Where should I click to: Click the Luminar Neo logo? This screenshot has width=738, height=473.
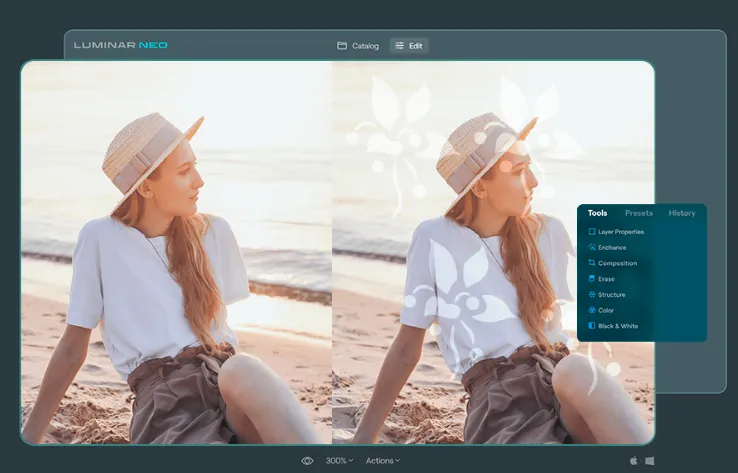120,45
